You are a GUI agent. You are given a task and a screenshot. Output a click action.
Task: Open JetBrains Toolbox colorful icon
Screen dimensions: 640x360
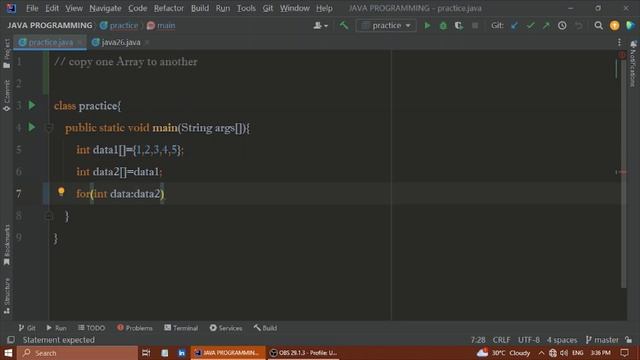(x=630, y=25)
